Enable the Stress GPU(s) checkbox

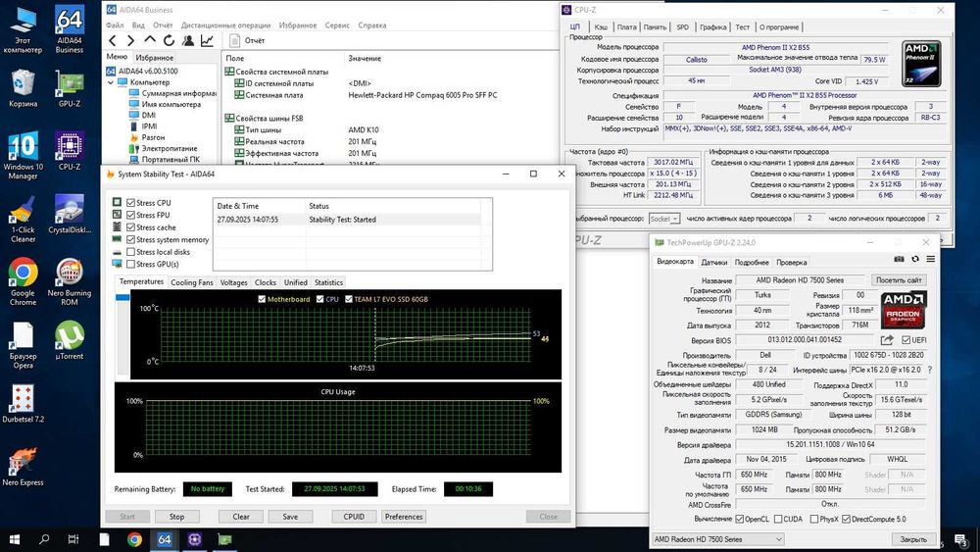(x=130, y=265)
